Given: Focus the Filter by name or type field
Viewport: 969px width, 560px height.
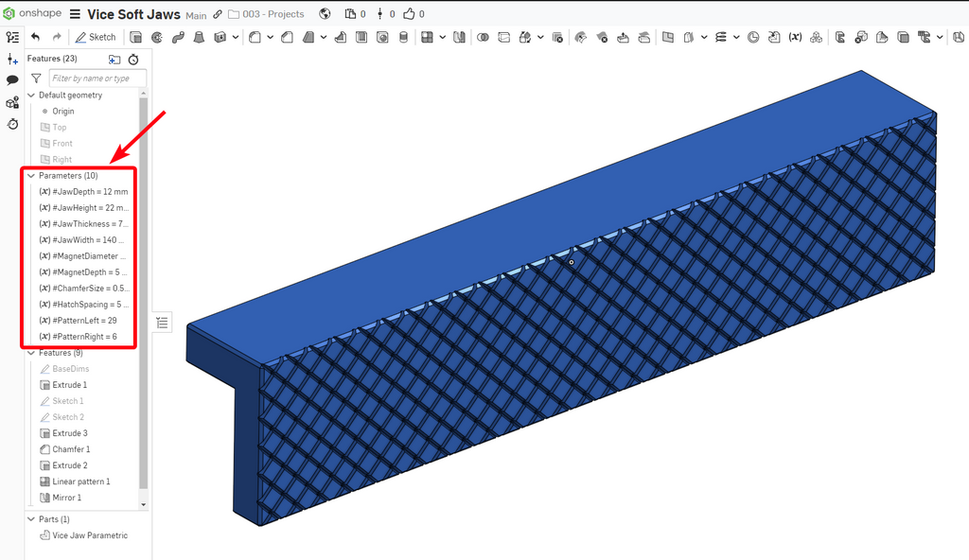Looking at the screenshot, I should point(97,79).
